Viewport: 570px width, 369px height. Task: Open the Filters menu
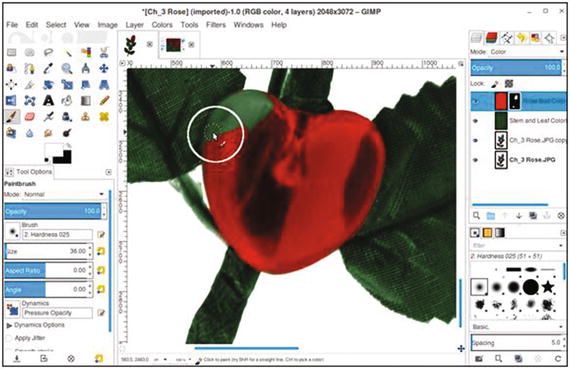(x=216, y=25)
